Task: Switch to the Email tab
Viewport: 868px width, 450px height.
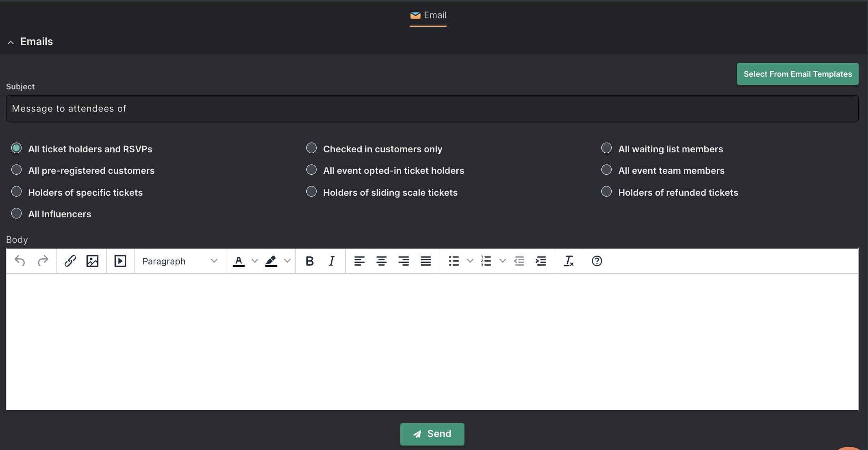Action: click(x=428, y=15)
